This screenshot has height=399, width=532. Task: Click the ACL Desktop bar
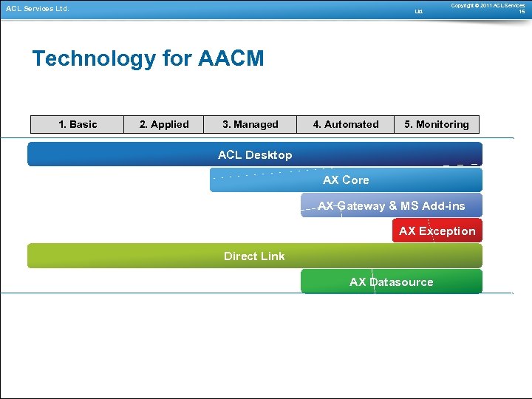(255, 154)
